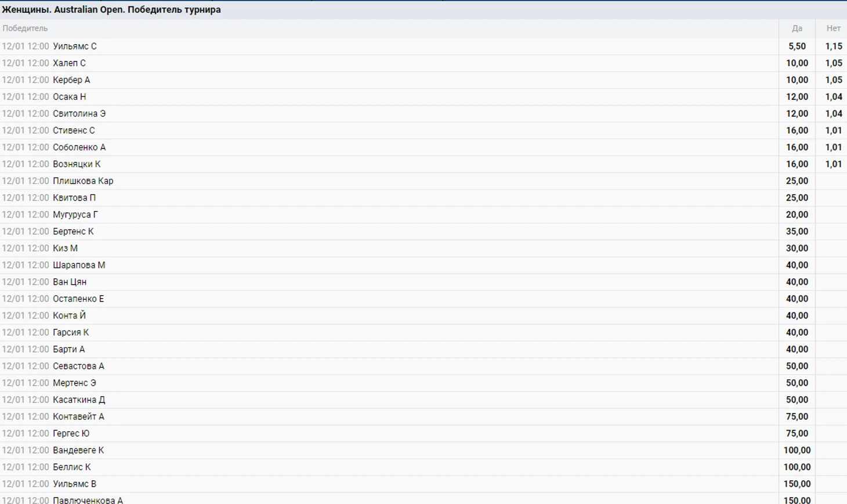Pick the 1,01 Нет odds for Стивенс С
This screenshot has width=847, height=504.
834,130
